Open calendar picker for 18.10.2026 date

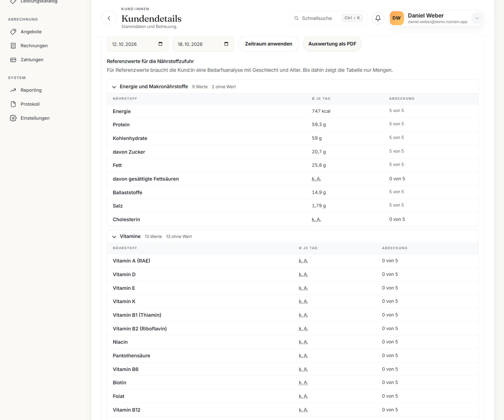[226, 44]
